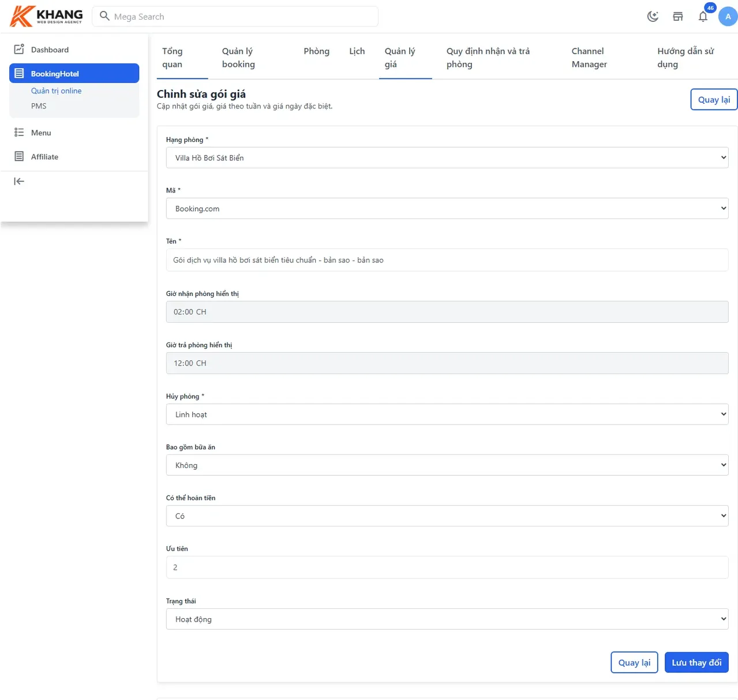The width and height of the screenshot is (738, 700).
Task: Click the Menu list icon in sidebar
Action: point(19,133)
